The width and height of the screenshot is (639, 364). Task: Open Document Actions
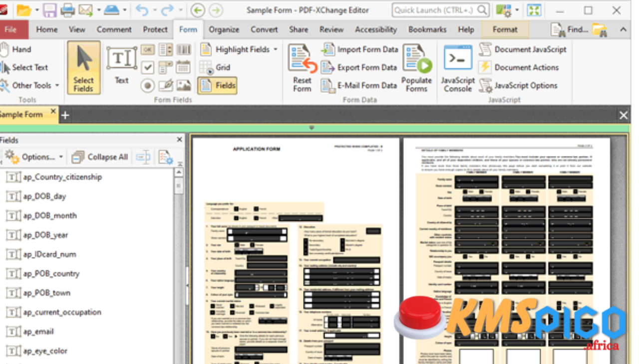click(x=519, y=67)
